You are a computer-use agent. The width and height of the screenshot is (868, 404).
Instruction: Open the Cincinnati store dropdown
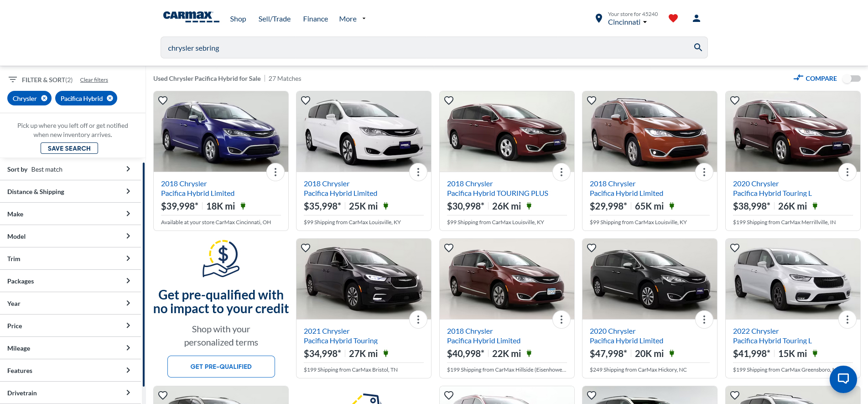point(627,22)
